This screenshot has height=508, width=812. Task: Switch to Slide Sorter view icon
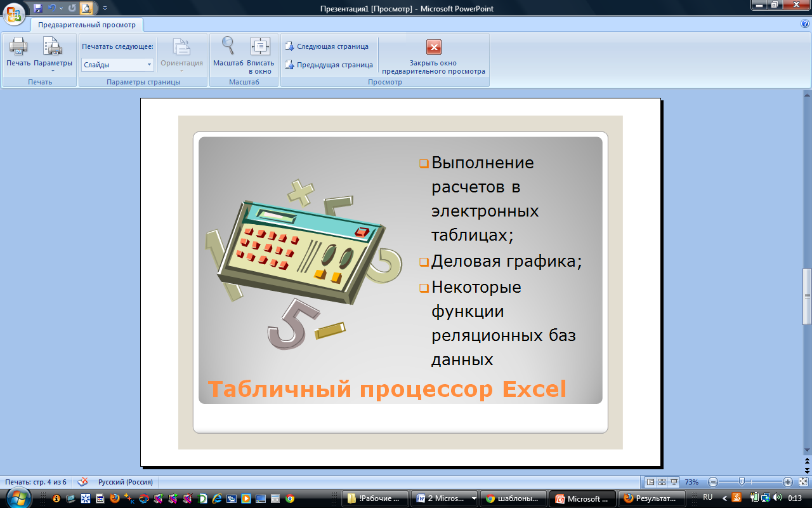(662, 482)
